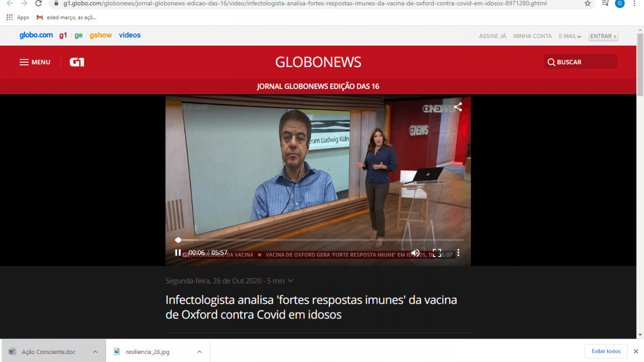Open the GLOBONEWS header title
The width and height of the screenshot is (644, 362).
click(318, 62)
